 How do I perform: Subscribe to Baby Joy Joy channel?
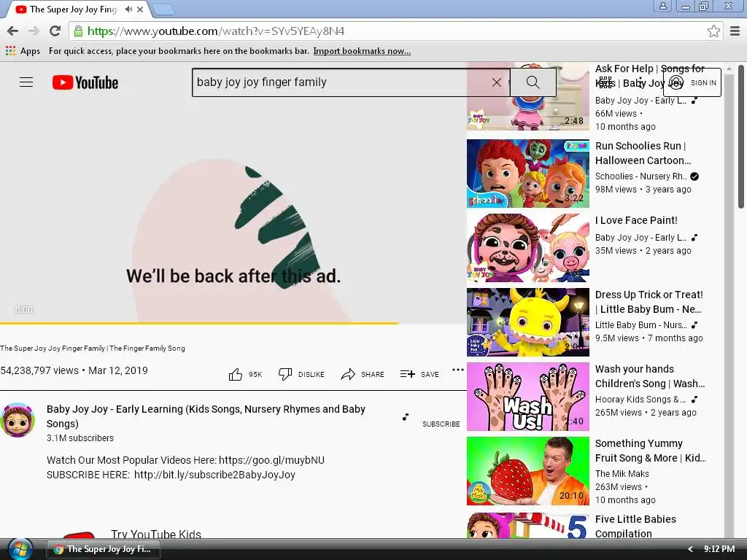[x=441, y=424]
